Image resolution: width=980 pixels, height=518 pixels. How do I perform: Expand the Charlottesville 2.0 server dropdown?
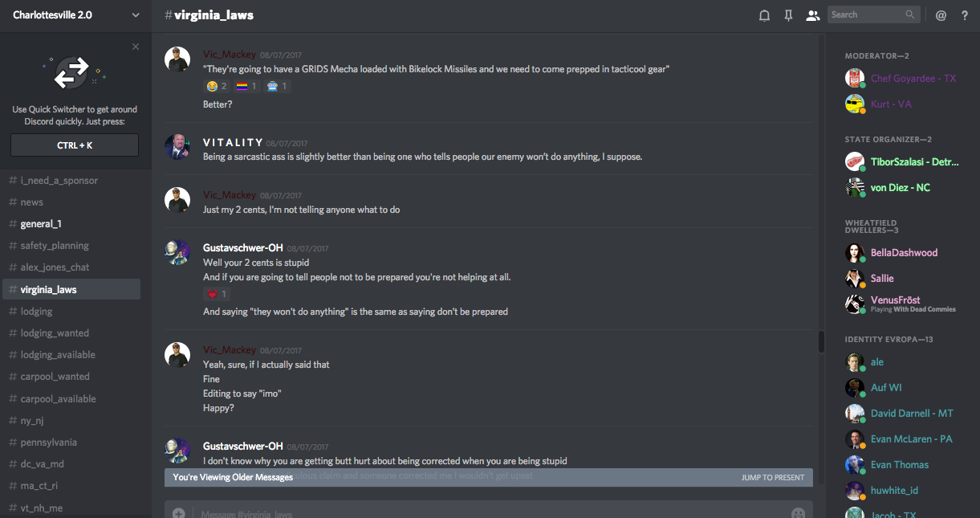[x=135, y=15]
